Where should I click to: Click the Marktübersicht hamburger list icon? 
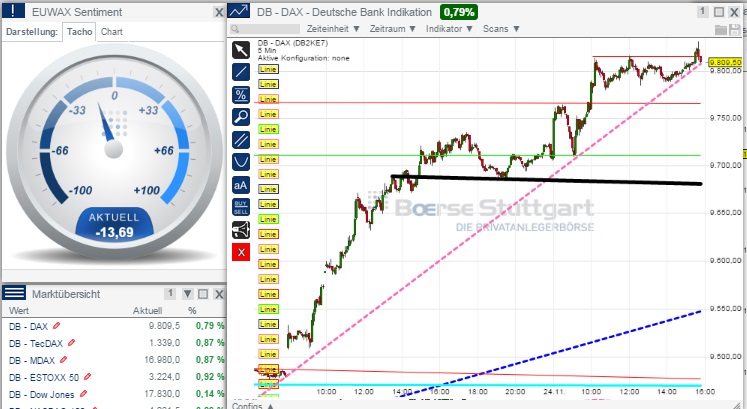(x=14, y=293)
